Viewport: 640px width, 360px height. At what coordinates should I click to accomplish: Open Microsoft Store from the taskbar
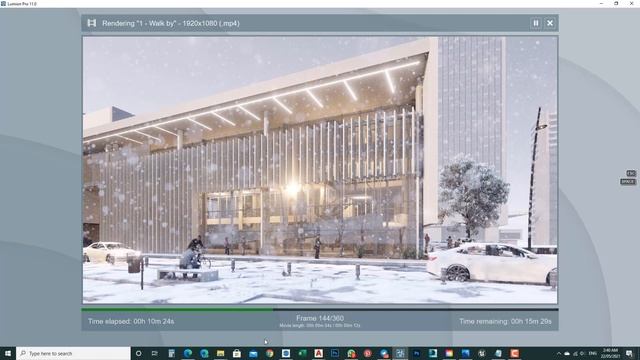click(x=237, y=353)
